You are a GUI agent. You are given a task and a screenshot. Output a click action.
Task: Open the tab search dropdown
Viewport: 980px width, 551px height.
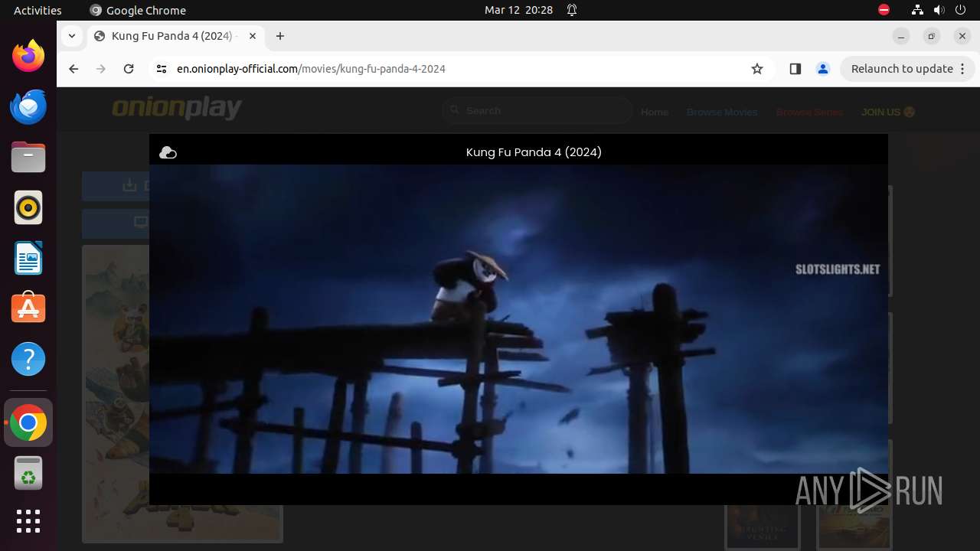click(71, 36)
